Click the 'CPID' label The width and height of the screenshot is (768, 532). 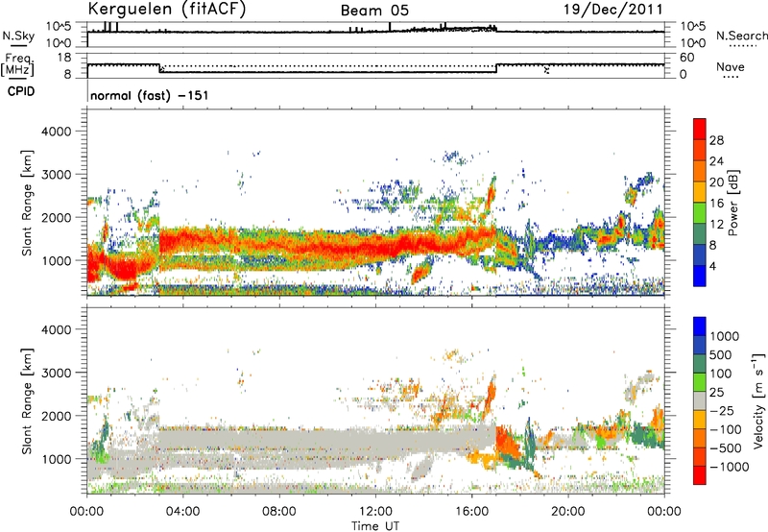click(21, 91)
